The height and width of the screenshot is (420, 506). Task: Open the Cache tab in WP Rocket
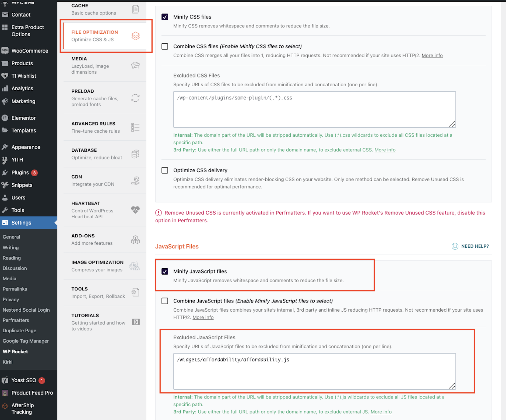point(105,9)
